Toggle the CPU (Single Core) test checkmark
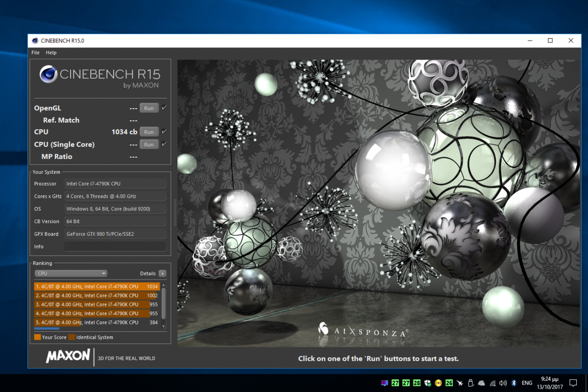The width and height of the screenshot is (588, 392). point(164,144)
